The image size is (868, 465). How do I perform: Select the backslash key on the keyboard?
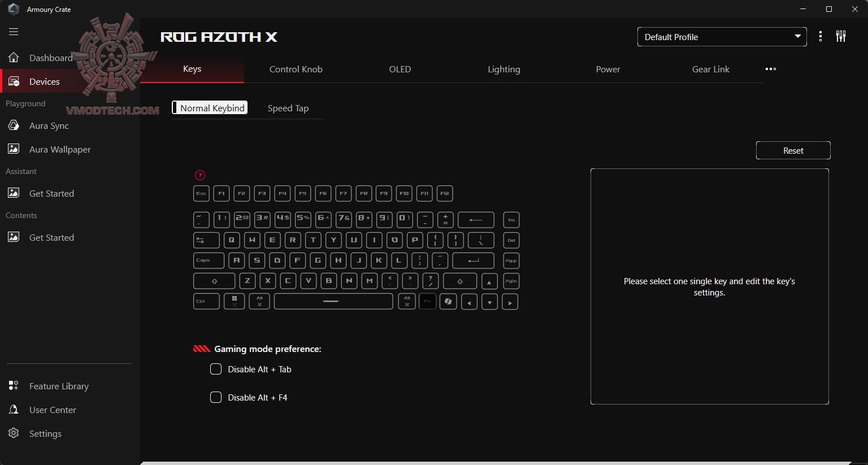[x=480, y=240]
